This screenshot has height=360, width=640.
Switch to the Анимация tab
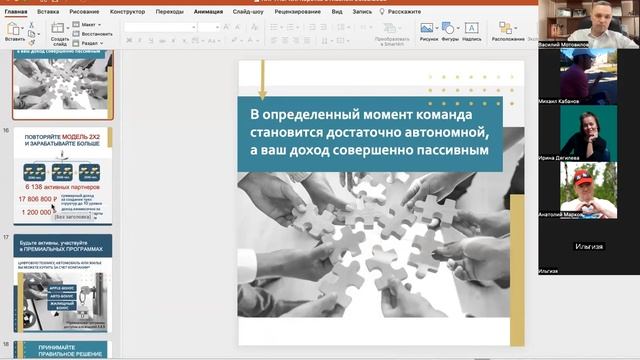pos(208,11)
